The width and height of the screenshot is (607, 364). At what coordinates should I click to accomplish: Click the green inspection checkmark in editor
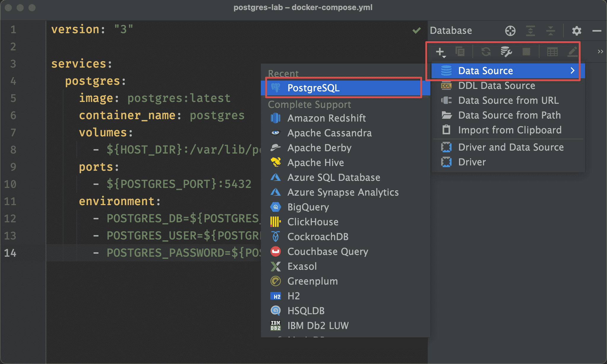(417, 30)
